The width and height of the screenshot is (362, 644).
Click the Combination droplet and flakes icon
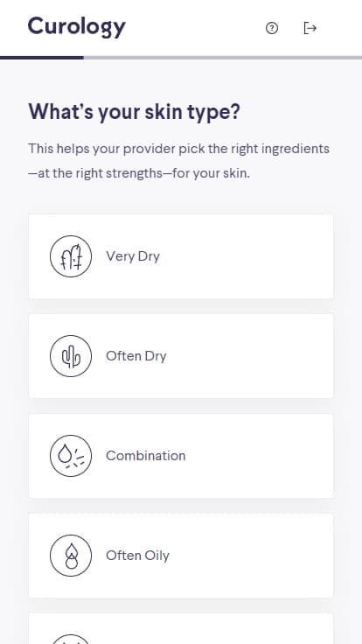(x=71, y=456)
